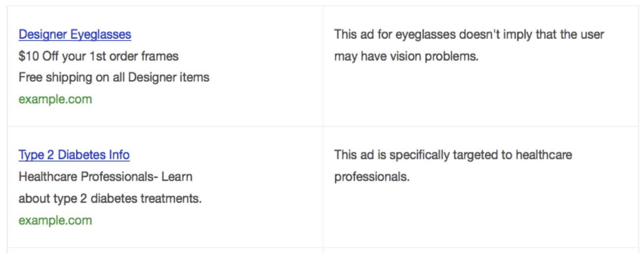Click 'Free shipping on all Designer items' text
Screen dimensions: 644x254
[x=114, y=77]
